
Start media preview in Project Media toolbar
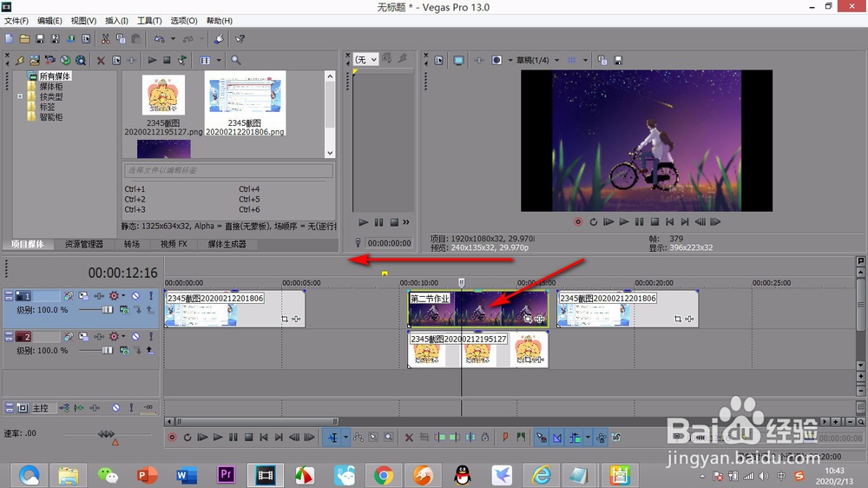click(x=152, y=60)
